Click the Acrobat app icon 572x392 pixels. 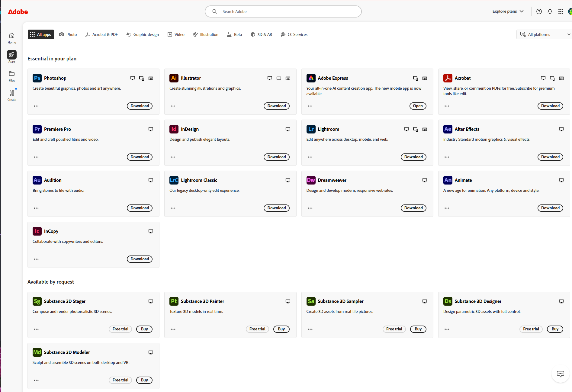pos(448,78)
